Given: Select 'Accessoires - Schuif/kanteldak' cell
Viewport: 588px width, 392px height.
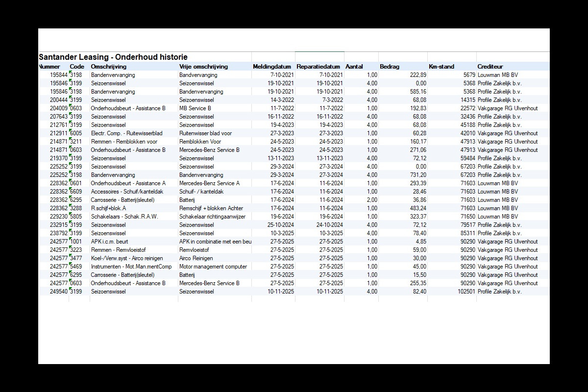Looking at the screenshot, I should point(126,192).
